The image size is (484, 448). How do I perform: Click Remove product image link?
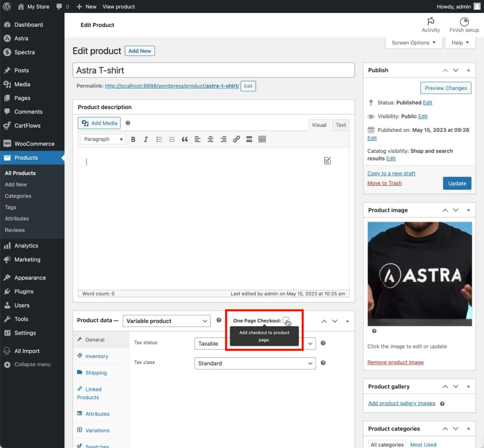[396, 362]
